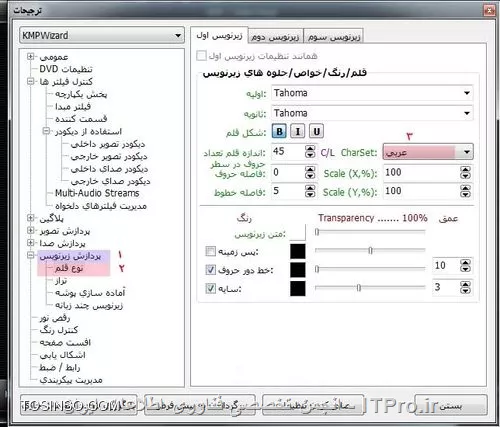Viewport: 500px width, 427px height.
Task: Toggle the Italic font style button
Action: coord(298,131)
